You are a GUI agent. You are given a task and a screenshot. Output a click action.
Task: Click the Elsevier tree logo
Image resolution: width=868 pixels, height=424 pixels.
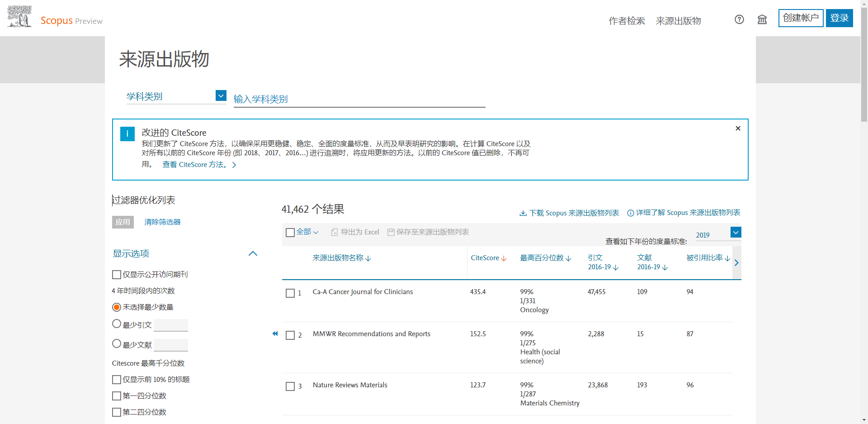coord(19,17)
